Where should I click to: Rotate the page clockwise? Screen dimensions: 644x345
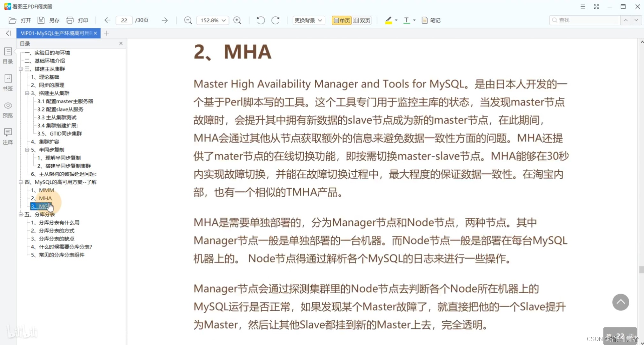pyautogui.click(x=276, y=20)
